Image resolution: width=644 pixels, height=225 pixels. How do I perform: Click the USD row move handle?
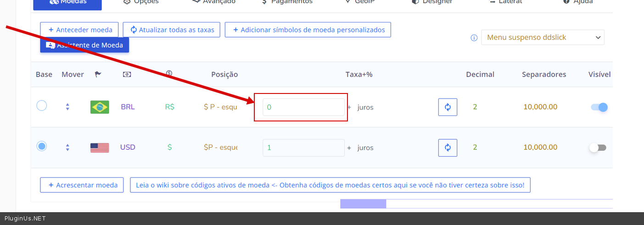(x=67, y=148)
